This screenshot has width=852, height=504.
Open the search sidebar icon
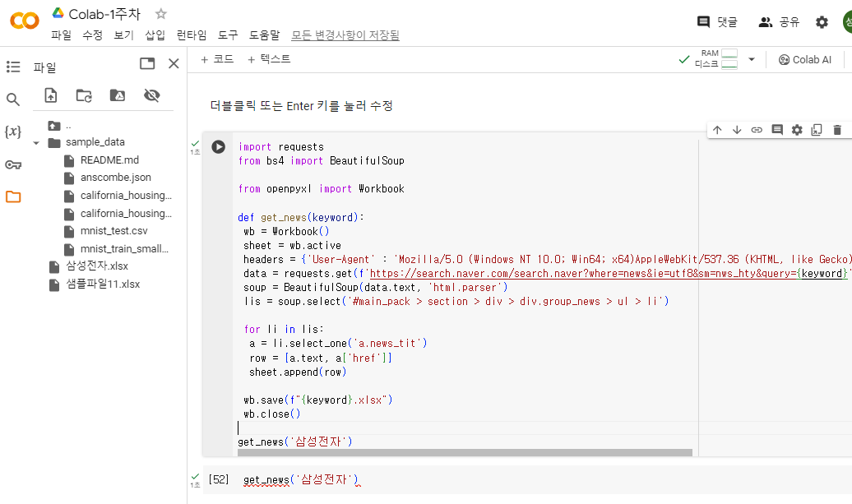(x=13, y=99)
